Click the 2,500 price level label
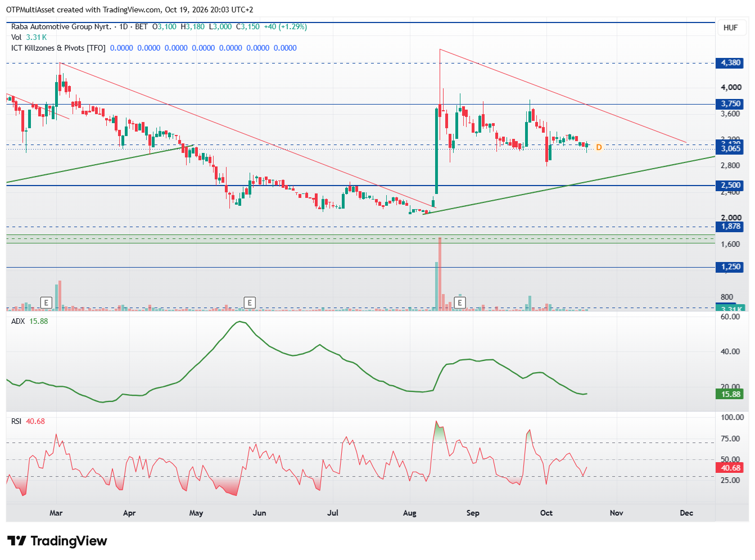755x560 pixels. (x=731, y=185)
